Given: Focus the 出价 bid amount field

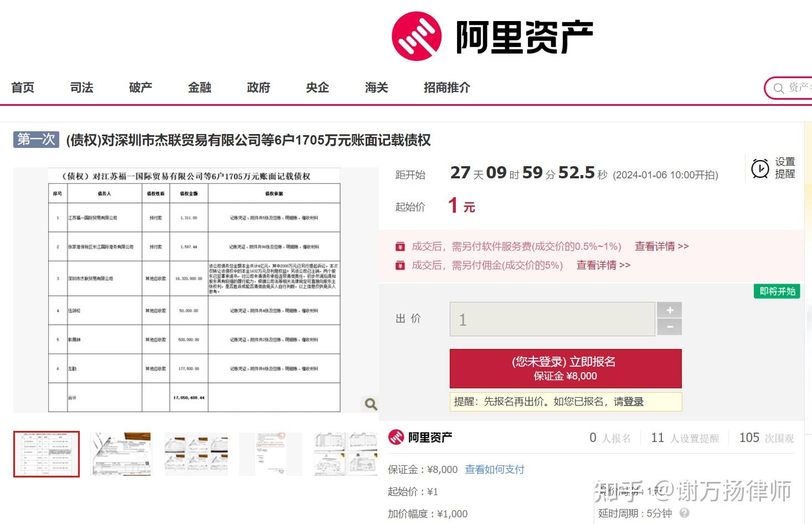Looking at the screenshot, I should tap(552, 319).
